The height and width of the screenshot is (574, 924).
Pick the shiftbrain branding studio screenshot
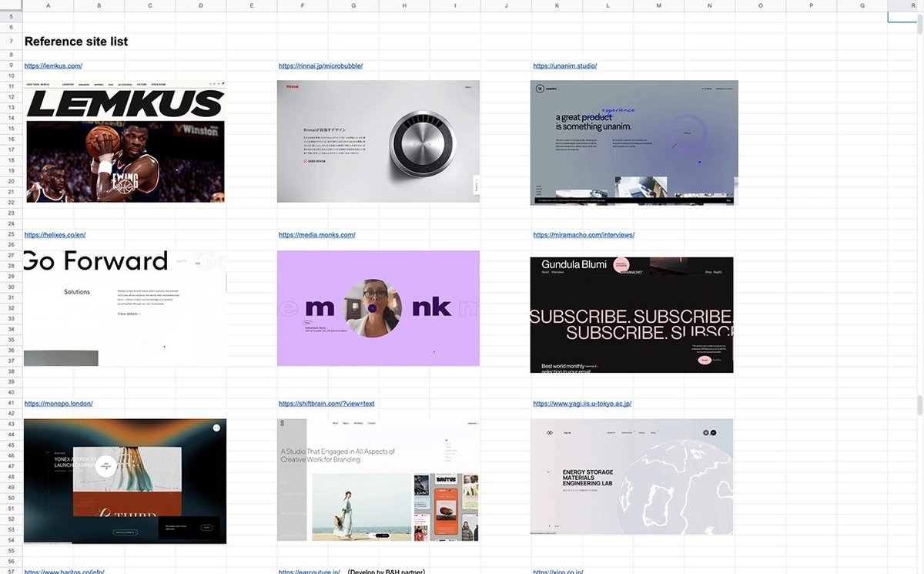[x=378, y=480]
